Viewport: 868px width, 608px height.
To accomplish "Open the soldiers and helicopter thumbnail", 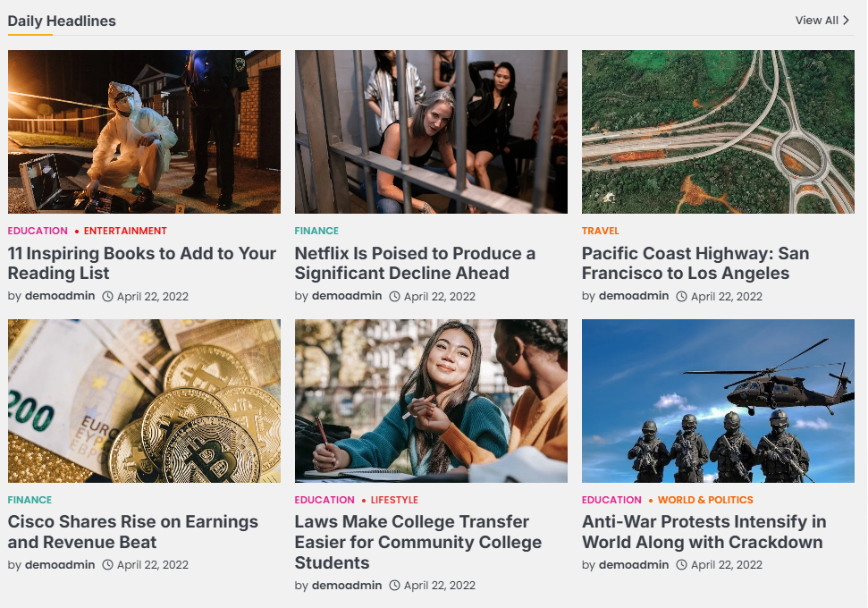I will tap(718, 401).
